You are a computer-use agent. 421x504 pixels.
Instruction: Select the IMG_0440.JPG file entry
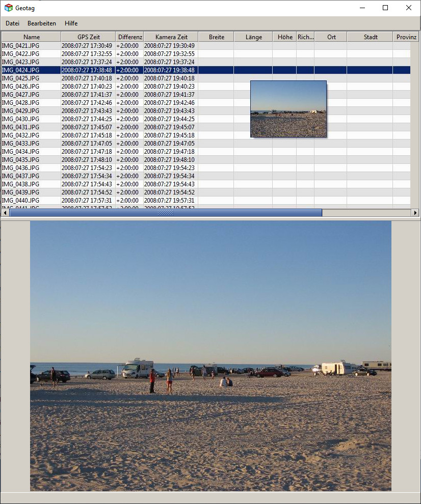(20, 201)
